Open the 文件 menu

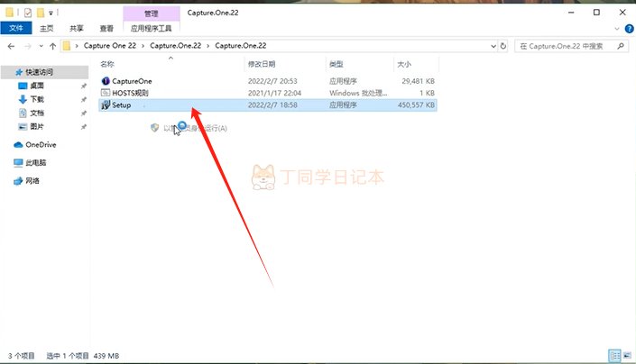click(16, 28)
